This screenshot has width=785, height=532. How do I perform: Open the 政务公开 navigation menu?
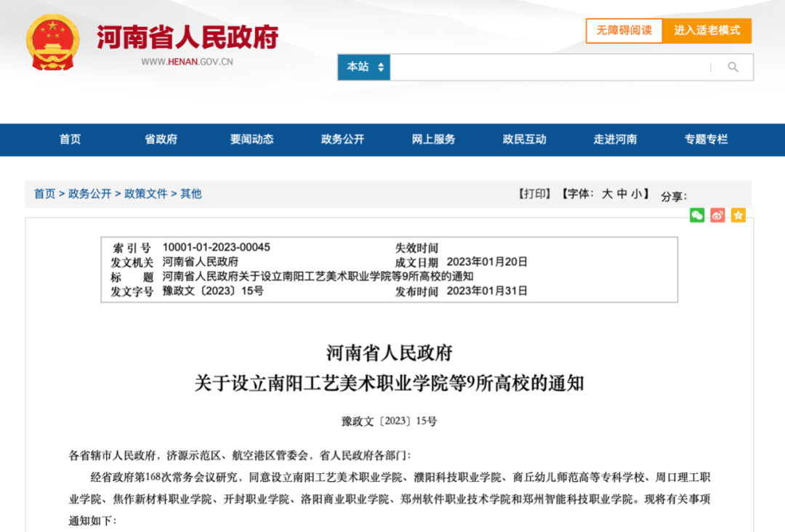[x=342, y=140]
